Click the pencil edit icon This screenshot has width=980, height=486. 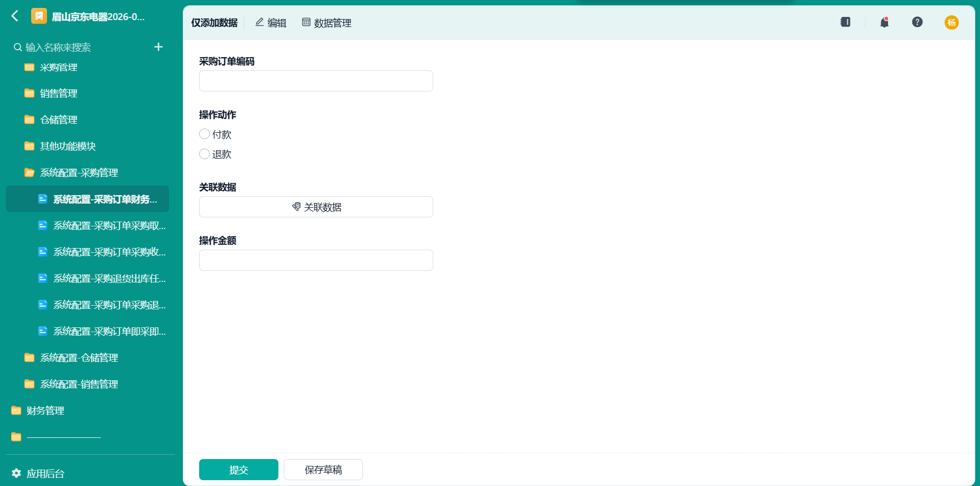[259, 22]
